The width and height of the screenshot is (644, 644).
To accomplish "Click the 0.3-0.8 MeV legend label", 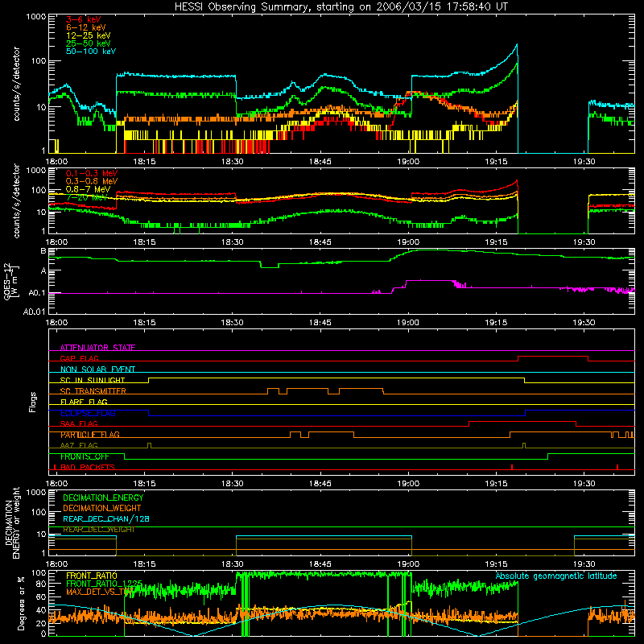I will pos(92,182).
